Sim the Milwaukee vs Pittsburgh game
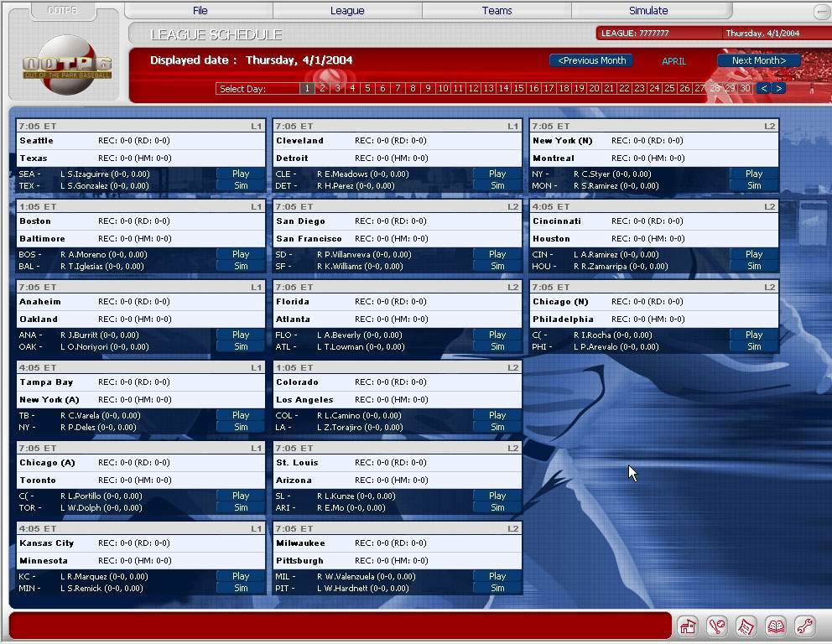The height and width of the screenshot is (644, 832). tap(497, 588)
